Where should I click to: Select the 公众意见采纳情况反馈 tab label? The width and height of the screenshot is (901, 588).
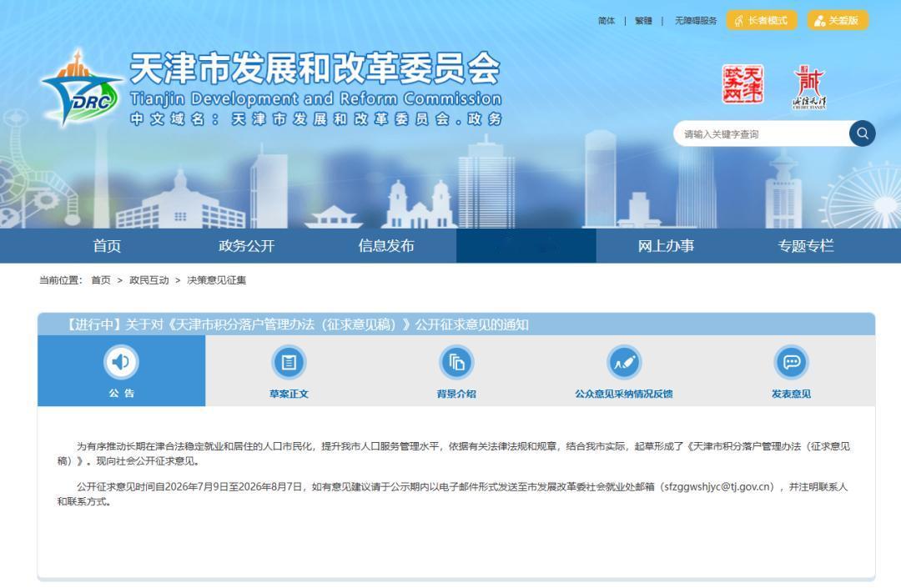coord(624,394)
